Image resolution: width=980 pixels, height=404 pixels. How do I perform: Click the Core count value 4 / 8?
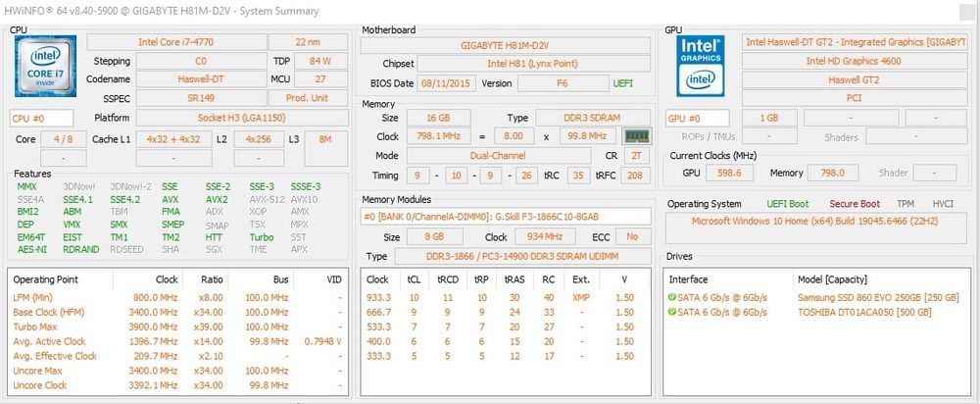63,139
